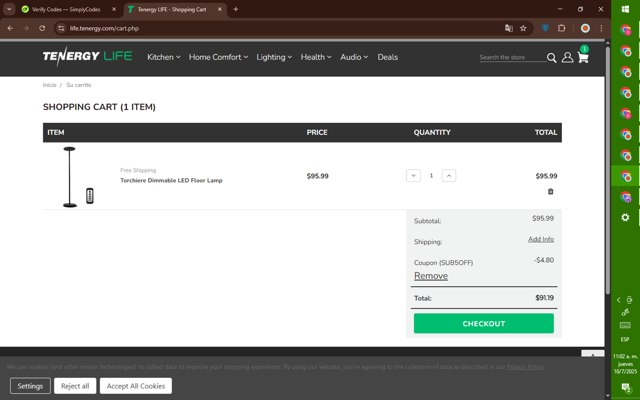Open the Torchiere Dimmable LED Floor Lamp link
Screen dimensions: 640x400
click(x=171, y=180)
